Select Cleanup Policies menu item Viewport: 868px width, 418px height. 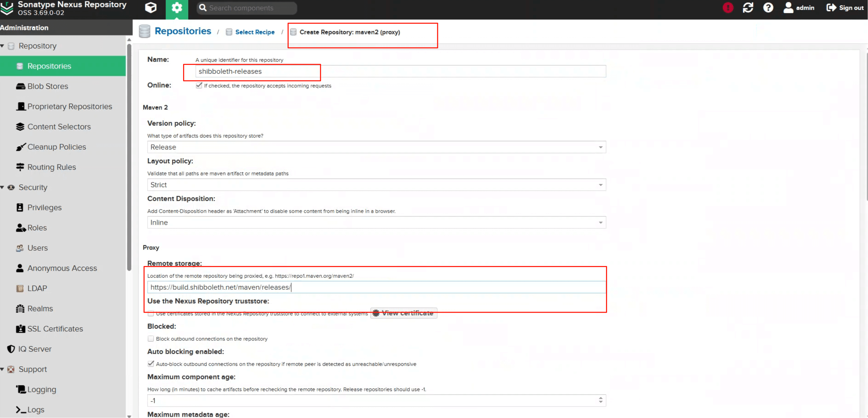click(56, 147)
